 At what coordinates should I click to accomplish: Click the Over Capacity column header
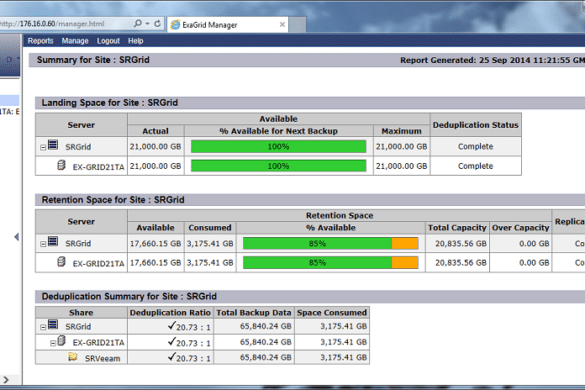520,228
